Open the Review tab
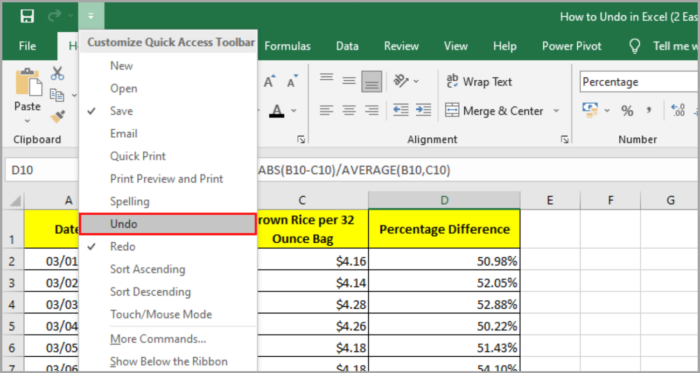Image resolution: width=700 pixels, height=373 pixels. 401,46
